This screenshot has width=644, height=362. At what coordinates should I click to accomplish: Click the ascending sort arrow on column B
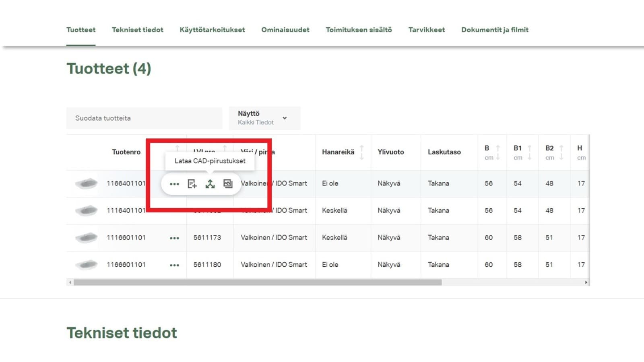tap(499, 149)
